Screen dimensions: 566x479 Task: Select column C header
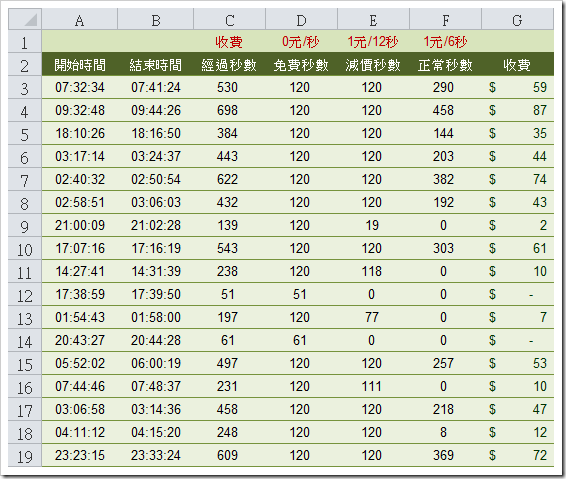[x=230, y=19]
